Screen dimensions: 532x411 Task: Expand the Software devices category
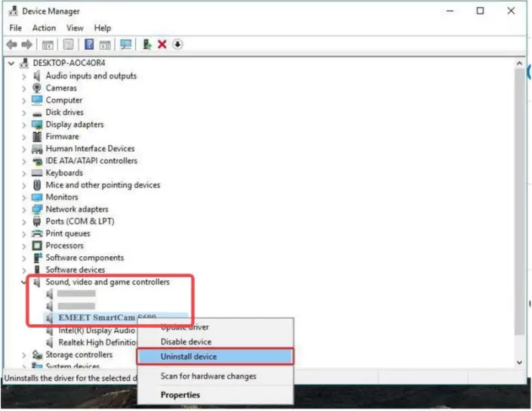(x=23, y=270)
